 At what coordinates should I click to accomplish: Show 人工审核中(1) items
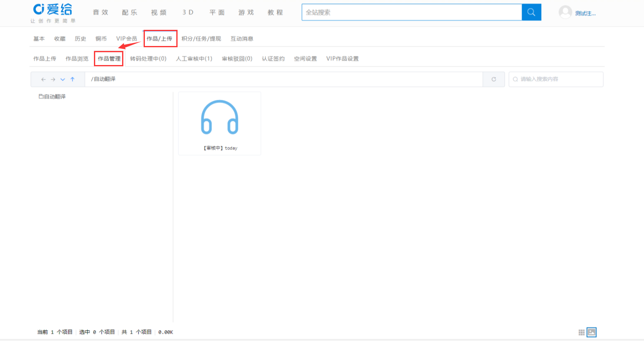tap(194, 59)
